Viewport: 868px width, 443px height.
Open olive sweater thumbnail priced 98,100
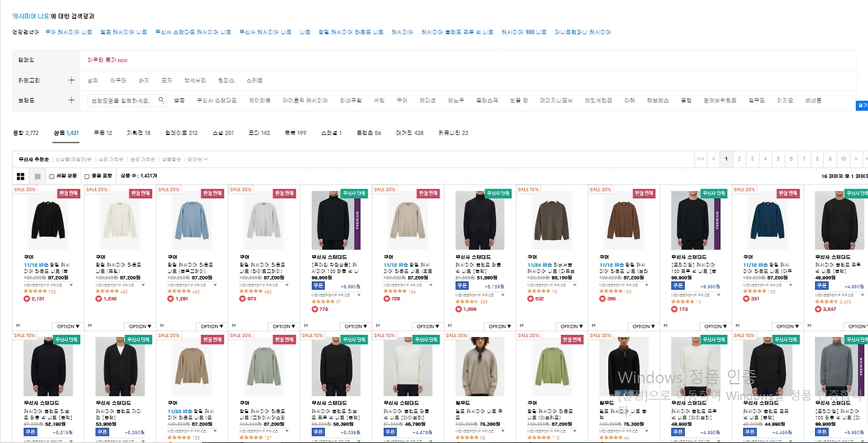pos(551,220)
